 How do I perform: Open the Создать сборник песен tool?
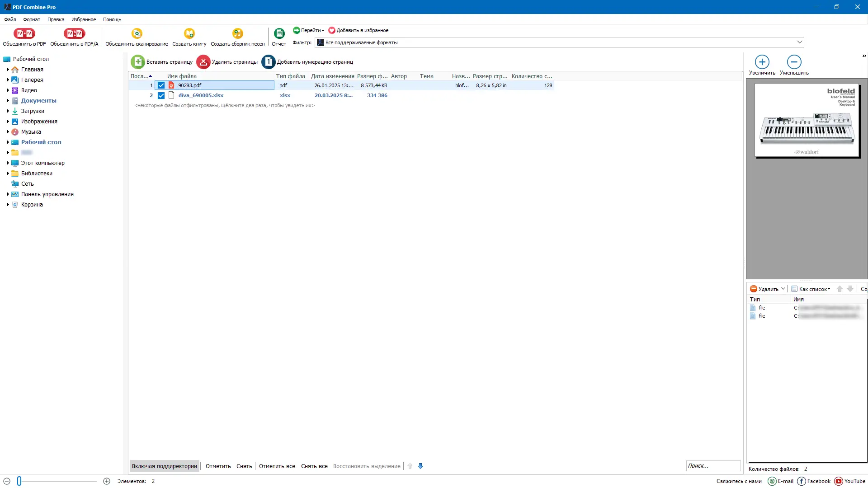coord(237,37)
